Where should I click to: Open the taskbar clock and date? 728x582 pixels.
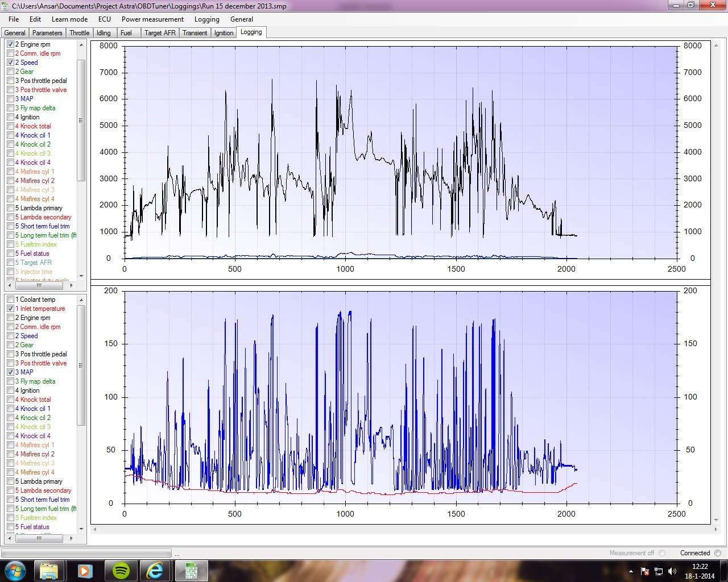700,571
